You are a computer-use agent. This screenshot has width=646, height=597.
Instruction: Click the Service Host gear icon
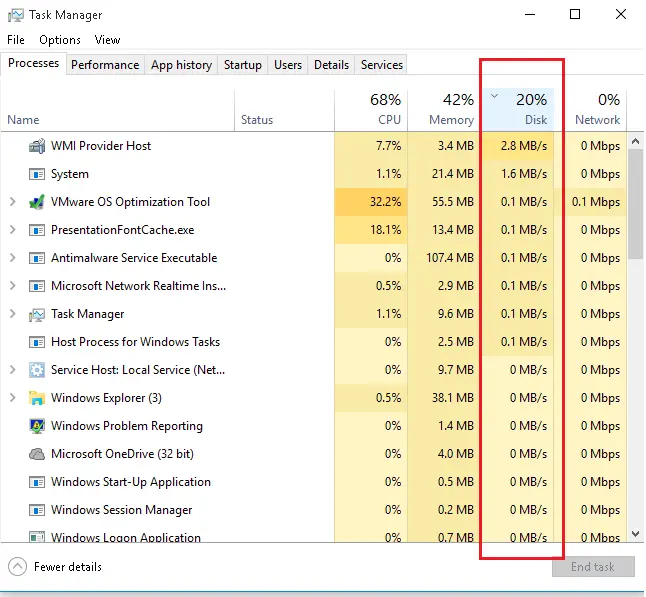click(37, 370)
